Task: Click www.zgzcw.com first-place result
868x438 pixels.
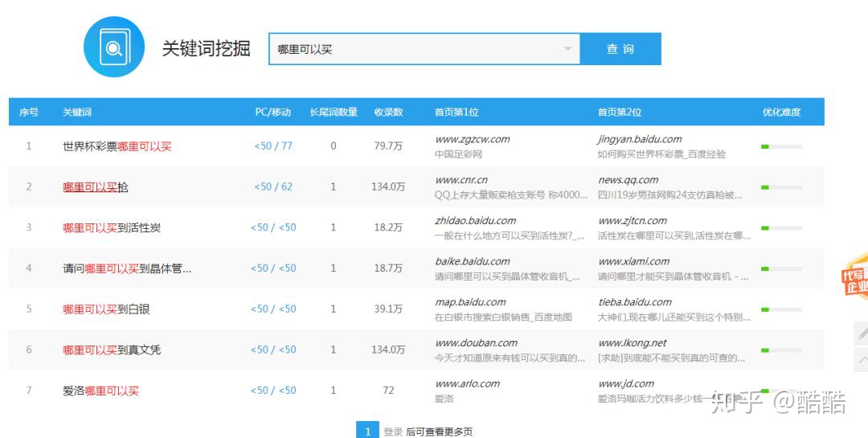Action: click(473, 139)
